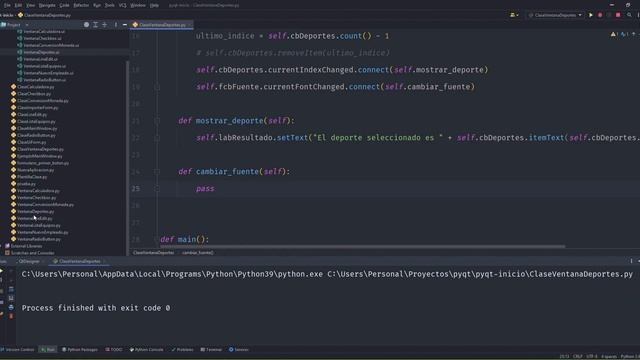Open the run configuration dropdown

point(555,15)
